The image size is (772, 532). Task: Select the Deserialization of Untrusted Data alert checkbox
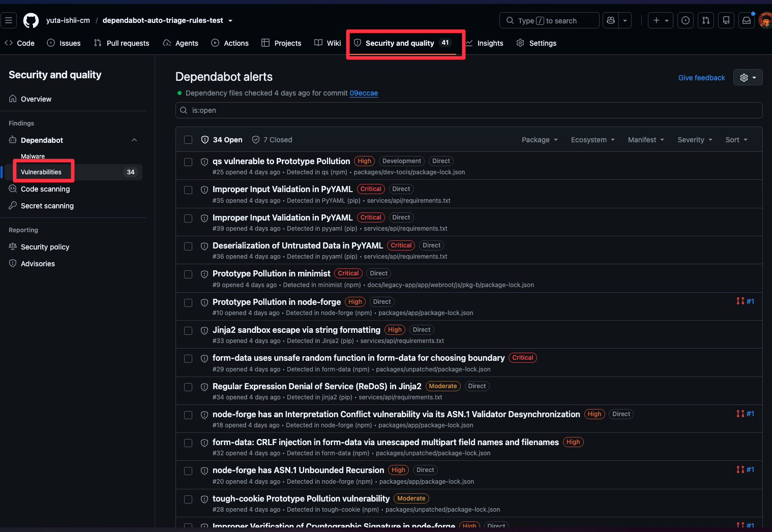click(x=188, y=246)
